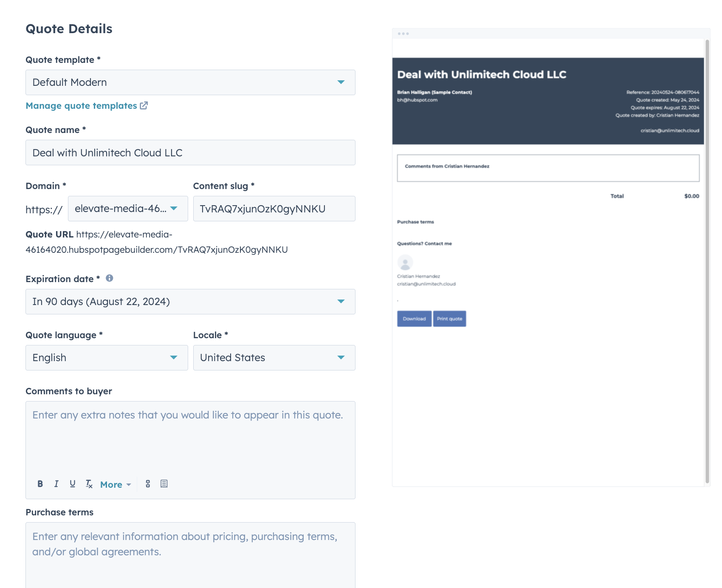Click the preview pane vertical scrollbar
This screenshot has height=588, width=722.
tap(707, 255)
